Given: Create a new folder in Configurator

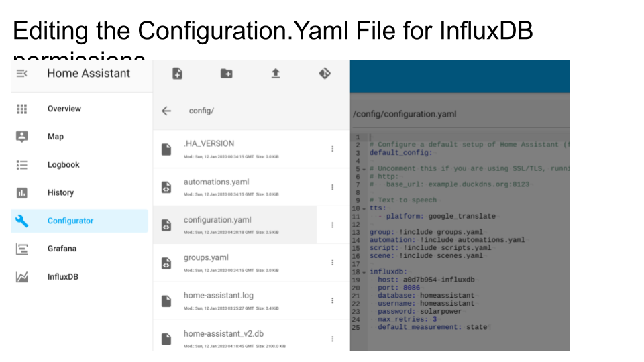Looking at the screenshot, I should point(226,74).
